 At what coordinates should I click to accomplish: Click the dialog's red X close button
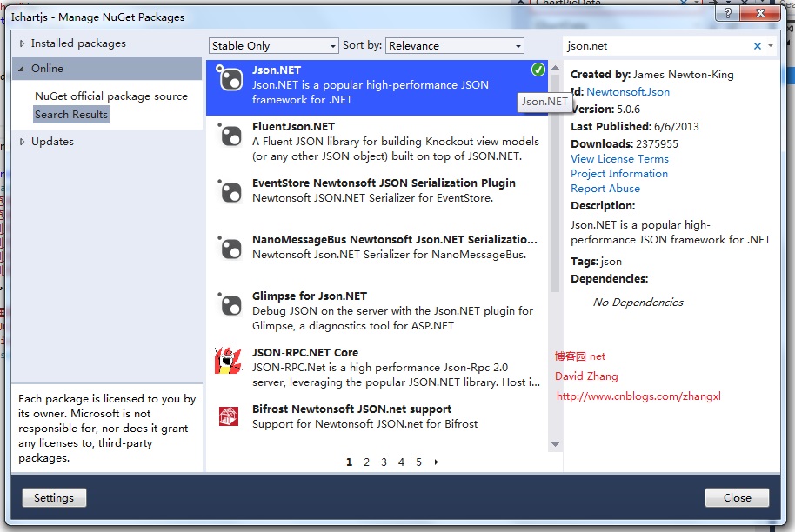tap(760, 13)
